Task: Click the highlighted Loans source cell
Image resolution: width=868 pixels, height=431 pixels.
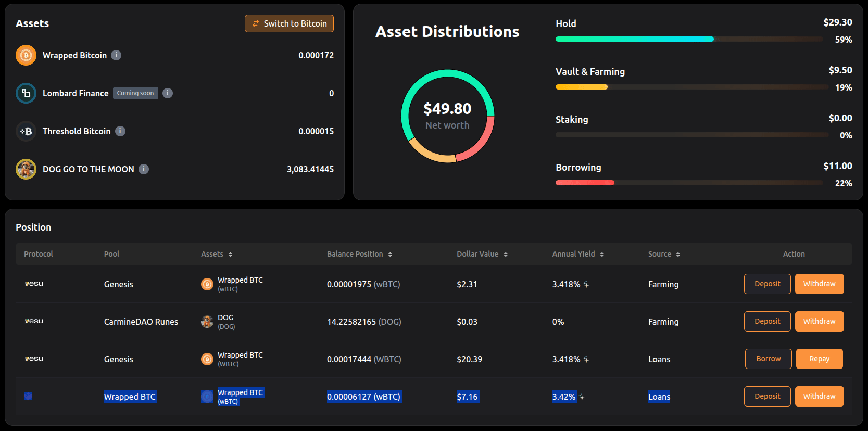Action: (x=659, y=397)
